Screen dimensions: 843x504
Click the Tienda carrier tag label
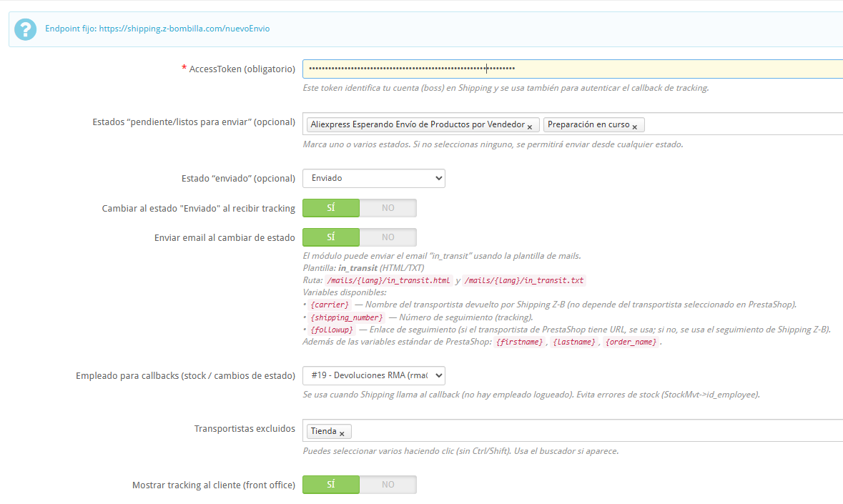click(323, 431)
